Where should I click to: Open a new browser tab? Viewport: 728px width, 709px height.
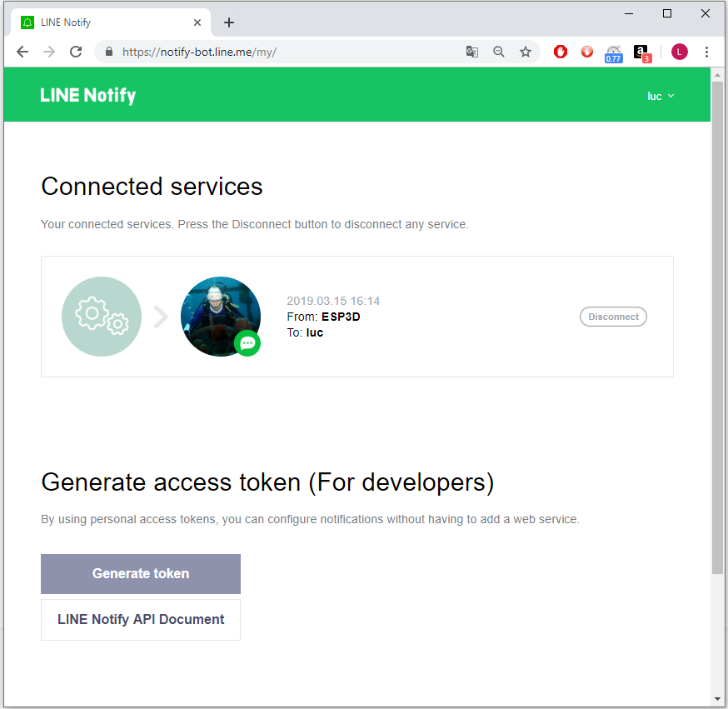point(229,22)
